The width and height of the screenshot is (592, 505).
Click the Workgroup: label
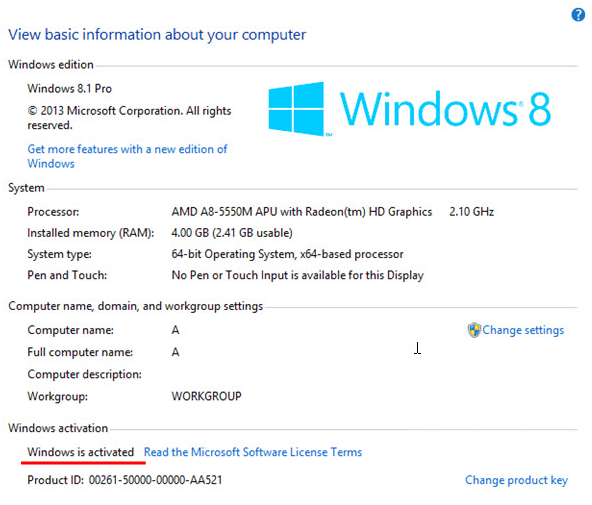[57, 396]
